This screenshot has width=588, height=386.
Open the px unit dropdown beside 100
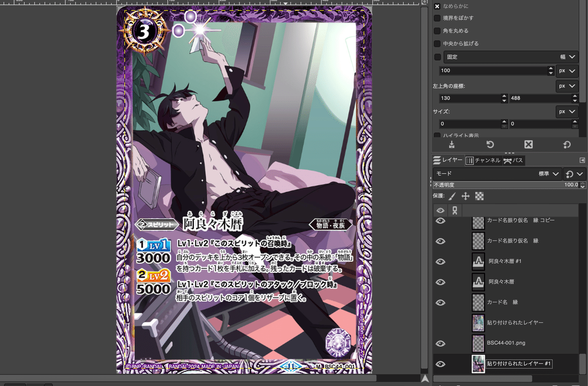coord(567,71)
